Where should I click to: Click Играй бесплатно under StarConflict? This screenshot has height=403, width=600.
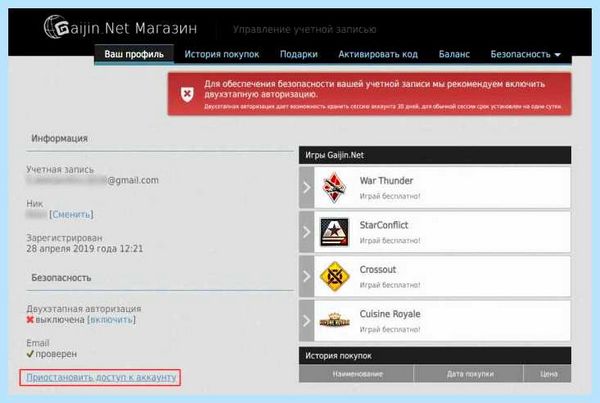pyautogui.click(x=390, y=241)
